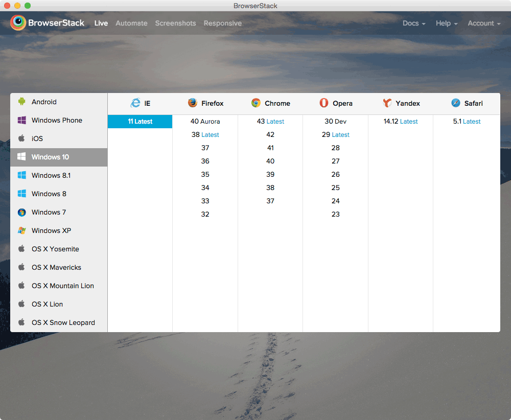Launch Opera 29 Latest
Image resolution: width=511 pixels, height=420 pixels.
[x=335, y=134]
